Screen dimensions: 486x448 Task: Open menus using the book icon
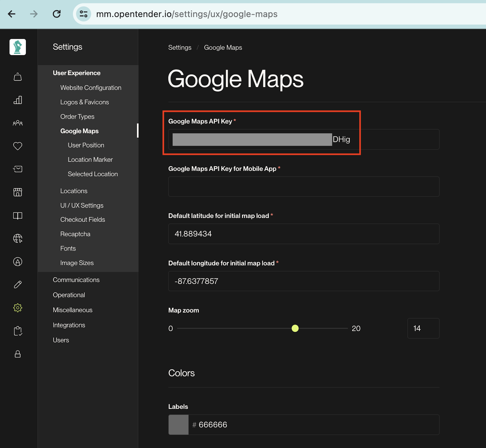18,215
